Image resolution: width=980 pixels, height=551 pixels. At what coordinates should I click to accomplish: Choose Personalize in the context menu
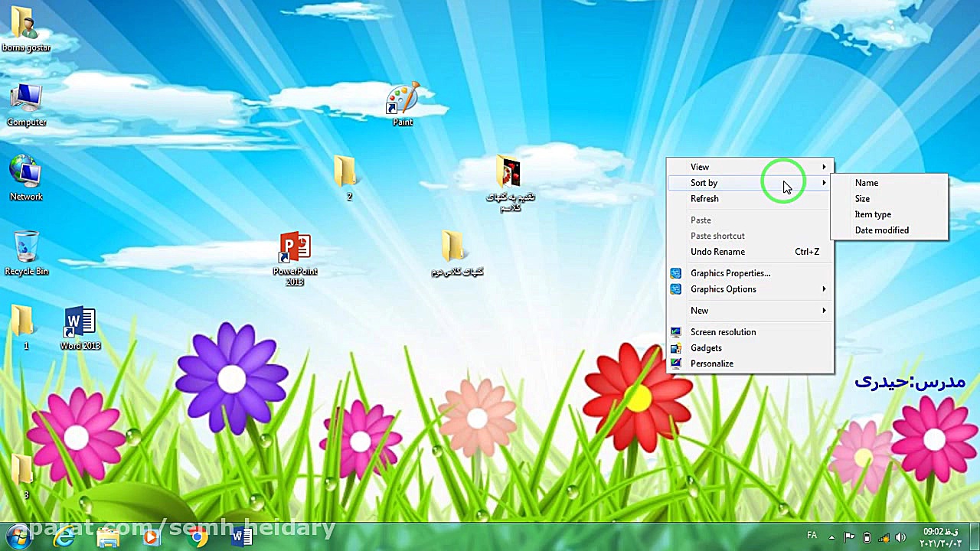tap(750, 364)
